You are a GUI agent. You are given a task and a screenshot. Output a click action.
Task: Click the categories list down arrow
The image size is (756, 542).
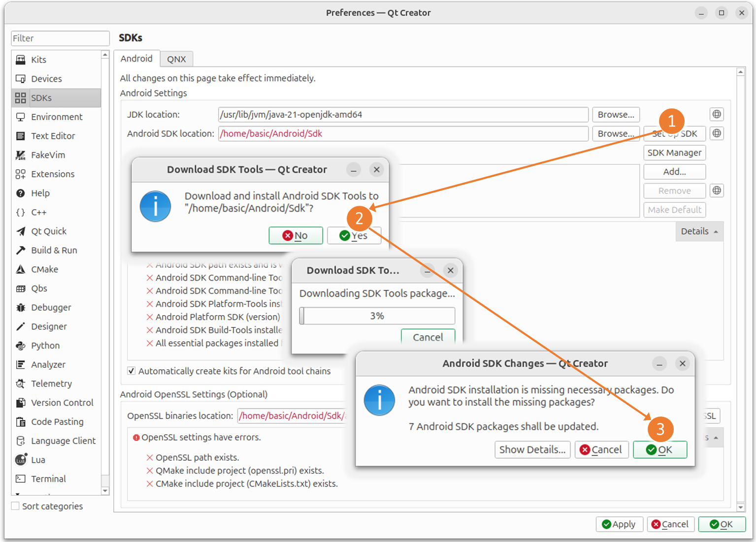(x=105, y=491)
